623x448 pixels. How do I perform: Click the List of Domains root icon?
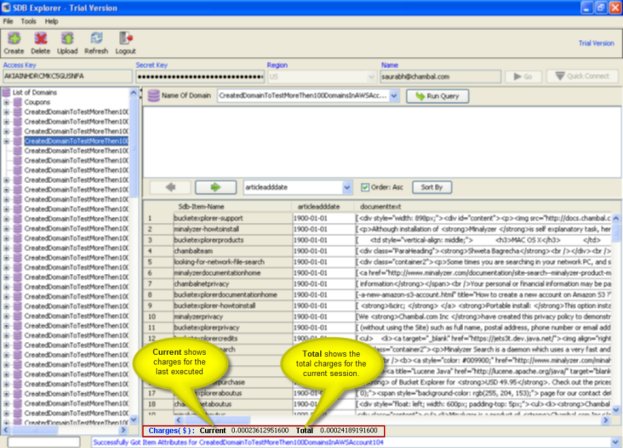click(6, 93)
